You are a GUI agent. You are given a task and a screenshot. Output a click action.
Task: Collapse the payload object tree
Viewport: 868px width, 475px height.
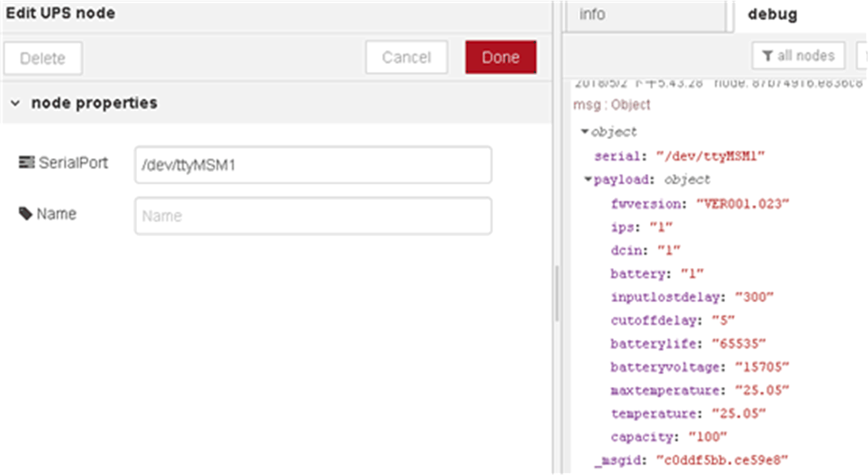pyautogui.click(x=588, y=180)
